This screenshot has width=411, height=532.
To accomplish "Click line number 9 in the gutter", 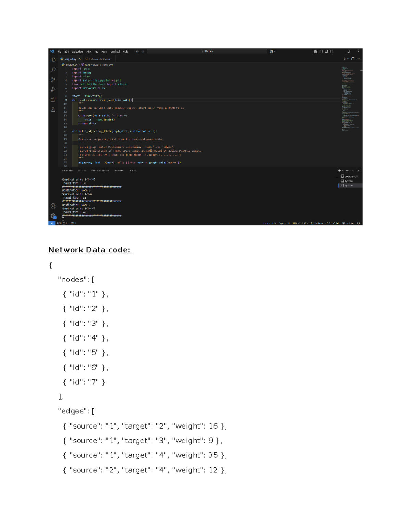I will 66,100.
